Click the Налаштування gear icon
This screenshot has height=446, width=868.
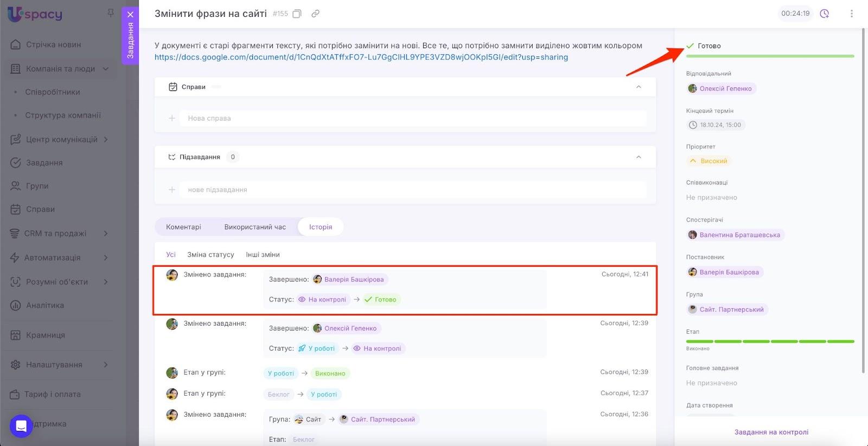16,365
